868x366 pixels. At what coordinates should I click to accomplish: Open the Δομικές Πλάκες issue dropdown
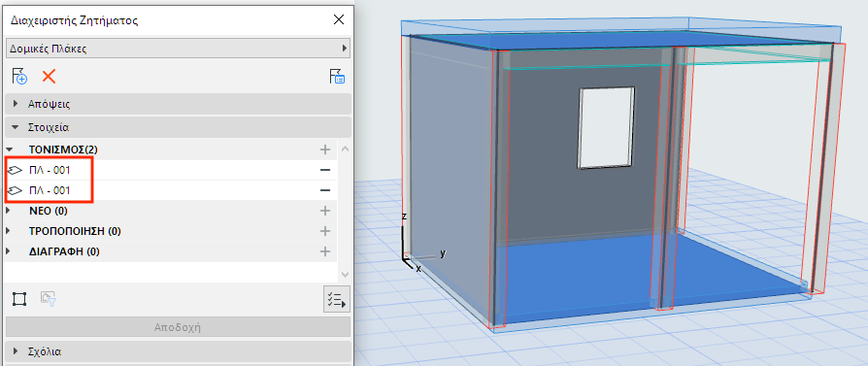coord(179,49)
